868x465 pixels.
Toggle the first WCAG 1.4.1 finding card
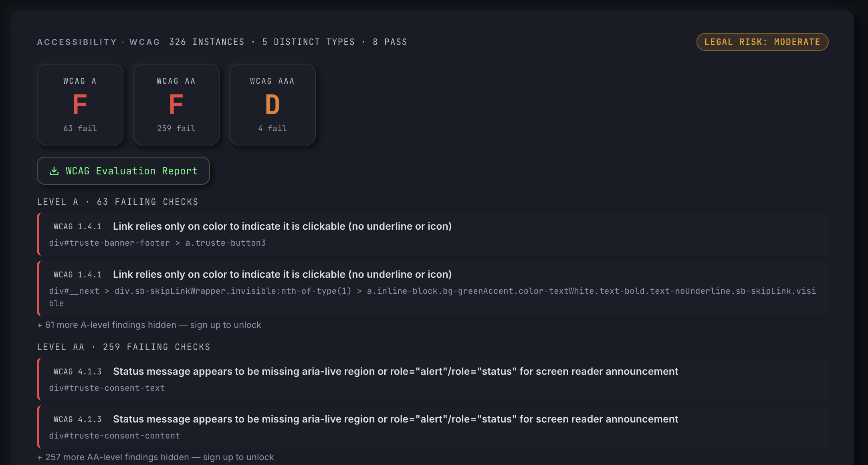[281, 235]
